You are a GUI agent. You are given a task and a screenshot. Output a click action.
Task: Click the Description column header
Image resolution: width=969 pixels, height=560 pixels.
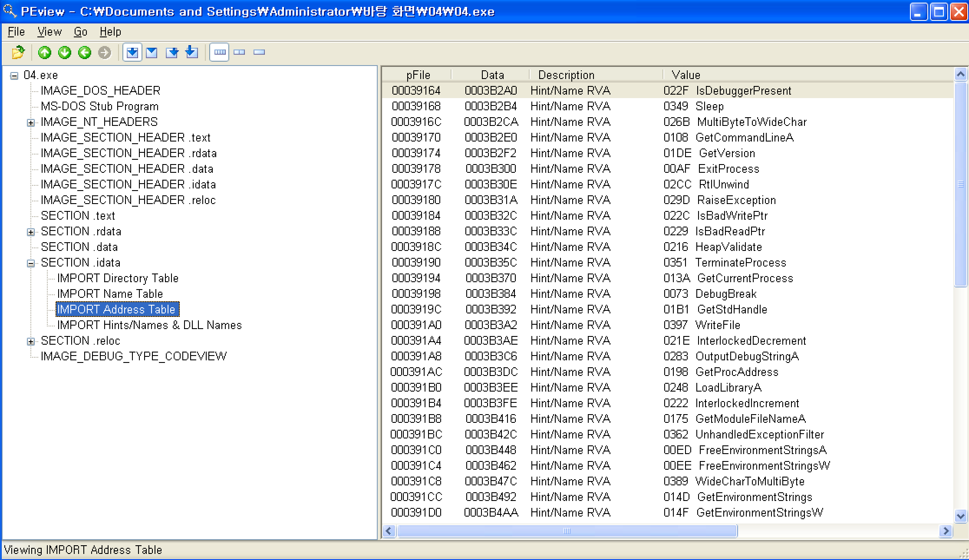point(566,75)
